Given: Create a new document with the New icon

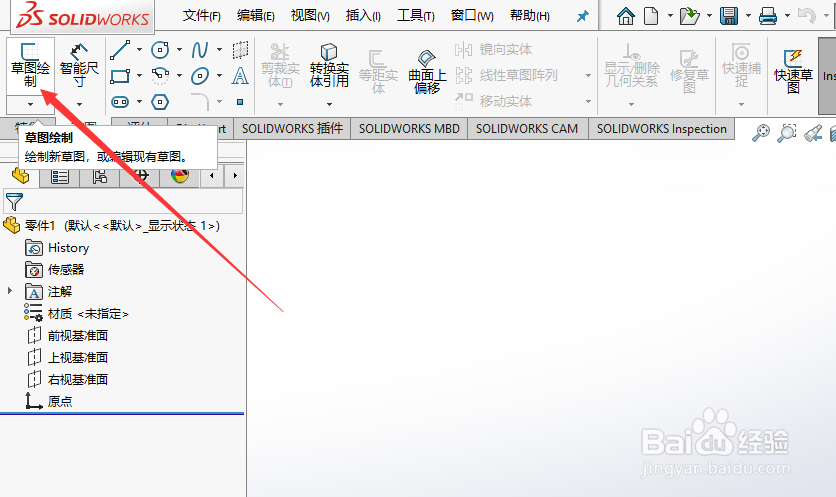Looking at the screenshot, I should click(x=651, y=16).
